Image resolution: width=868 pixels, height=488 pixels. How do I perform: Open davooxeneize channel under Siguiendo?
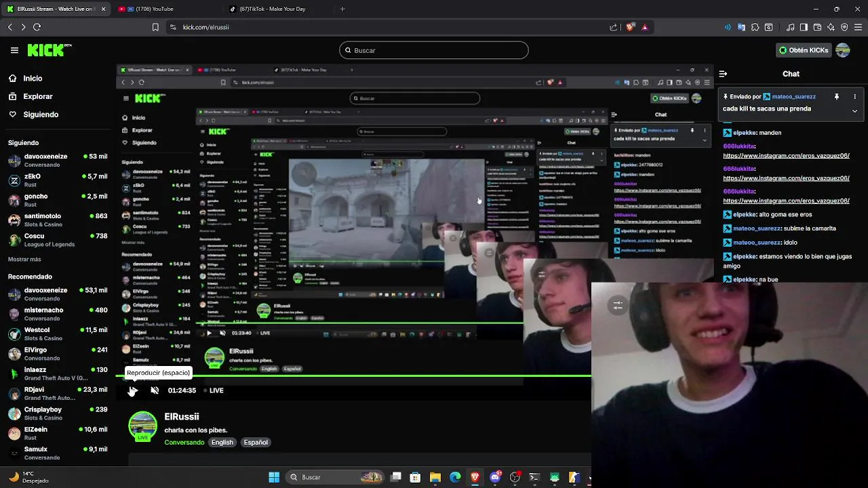(58, 160)
